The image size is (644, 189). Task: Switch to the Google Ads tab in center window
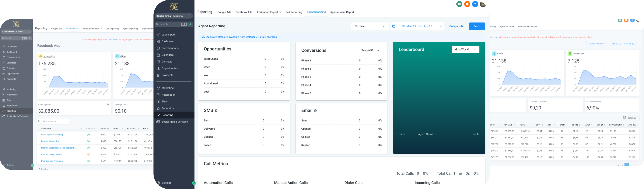(x=224, y=12)
